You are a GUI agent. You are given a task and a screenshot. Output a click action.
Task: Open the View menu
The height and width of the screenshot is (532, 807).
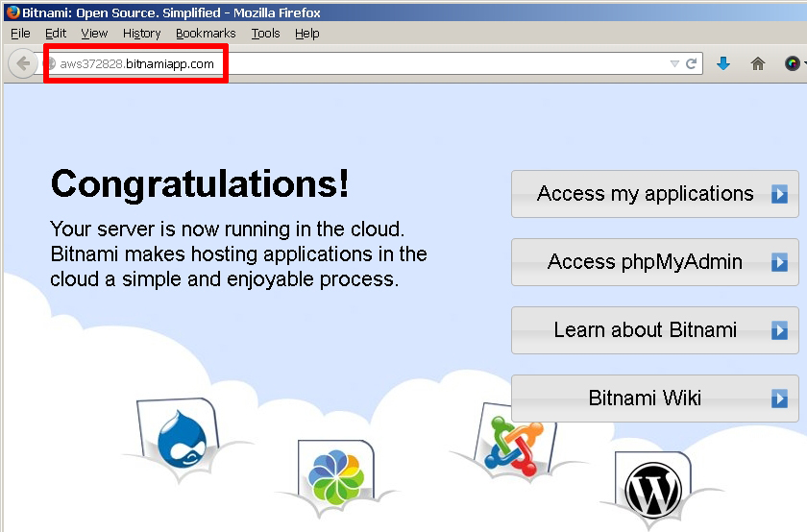(x=94, y=34)
